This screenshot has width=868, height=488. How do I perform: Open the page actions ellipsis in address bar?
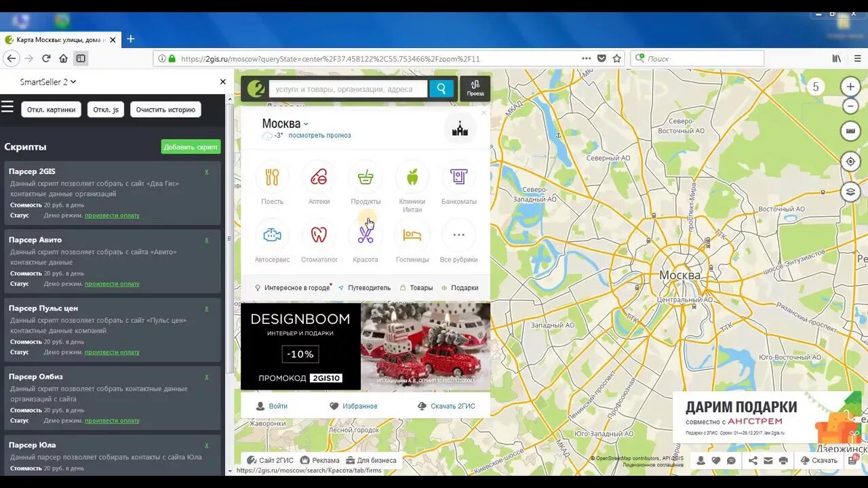(x=587, y=58)
